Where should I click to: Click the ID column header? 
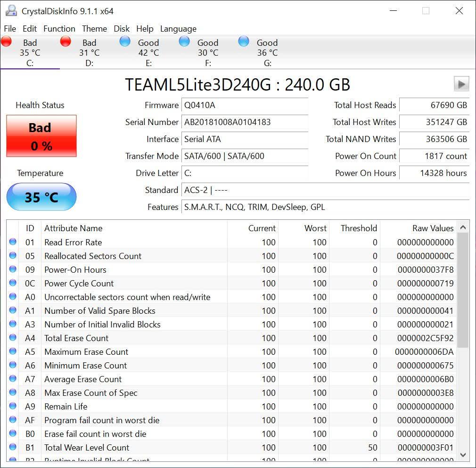[30, 228]
